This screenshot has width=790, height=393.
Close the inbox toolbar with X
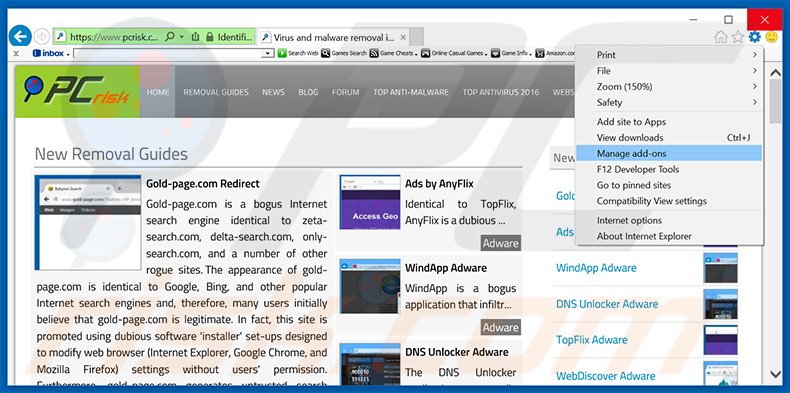(x=16, y=53)
